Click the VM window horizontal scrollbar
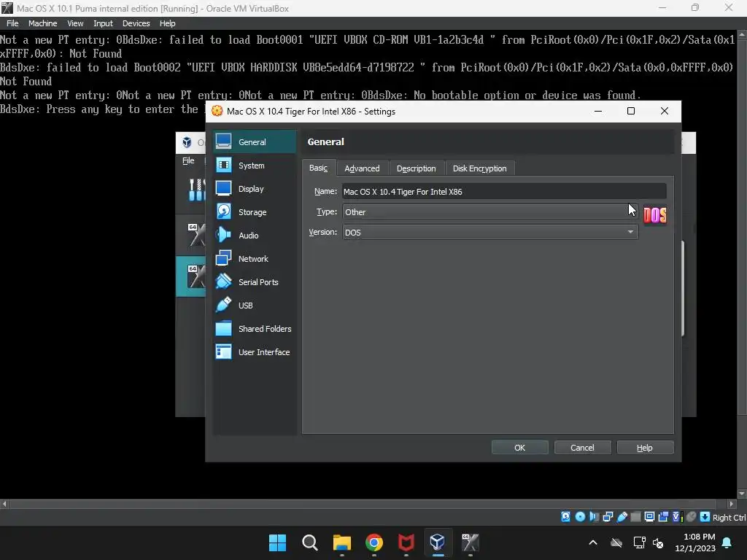 point(363,504)
